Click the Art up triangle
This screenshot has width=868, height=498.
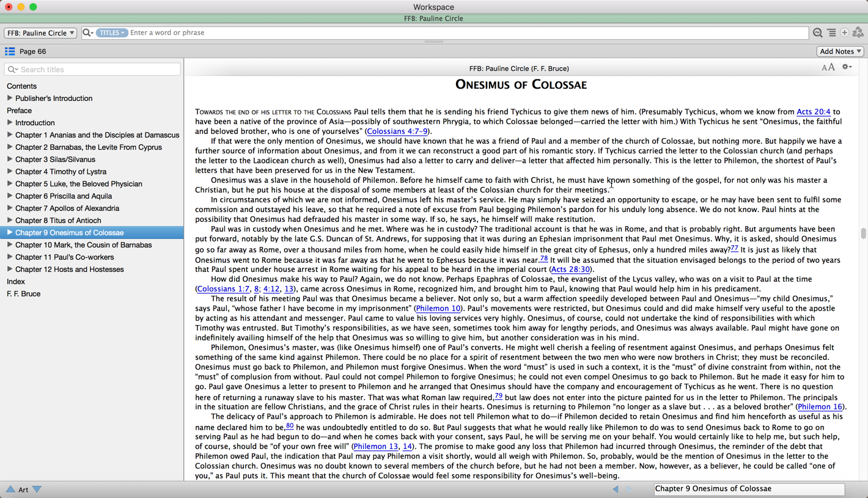coord(10,489)
